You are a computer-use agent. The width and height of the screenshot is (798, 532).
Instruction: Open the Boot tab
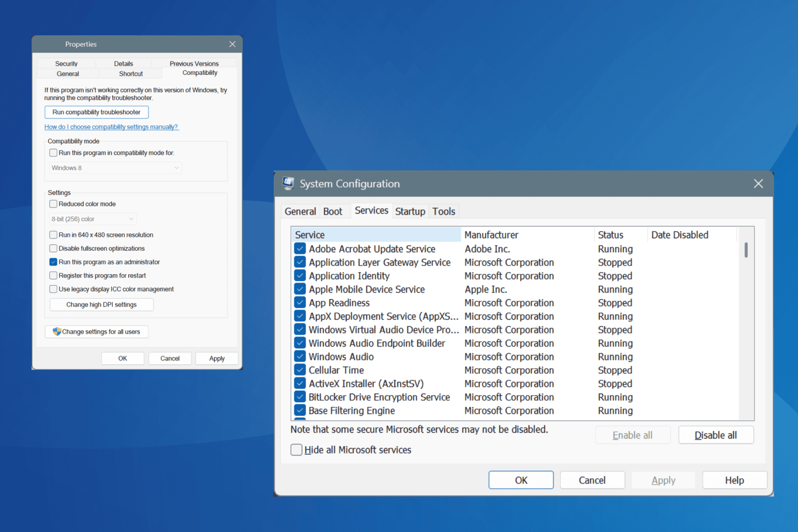pyautogui.click(x=332, y=211)
